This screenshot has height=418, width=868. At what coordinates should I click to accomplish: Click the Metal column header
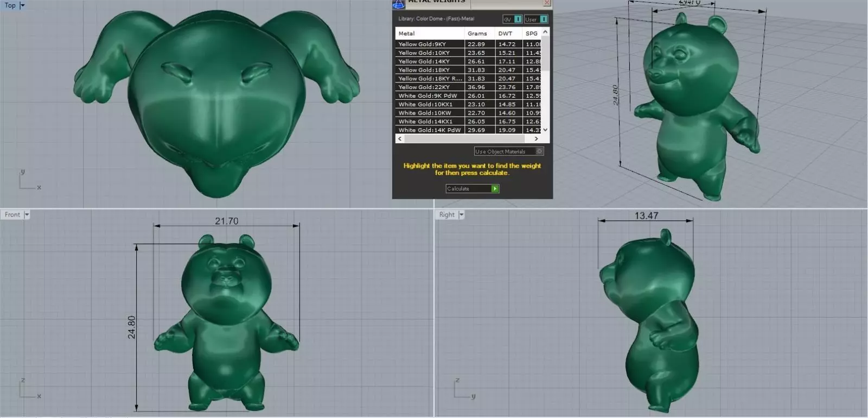(430, 34)
